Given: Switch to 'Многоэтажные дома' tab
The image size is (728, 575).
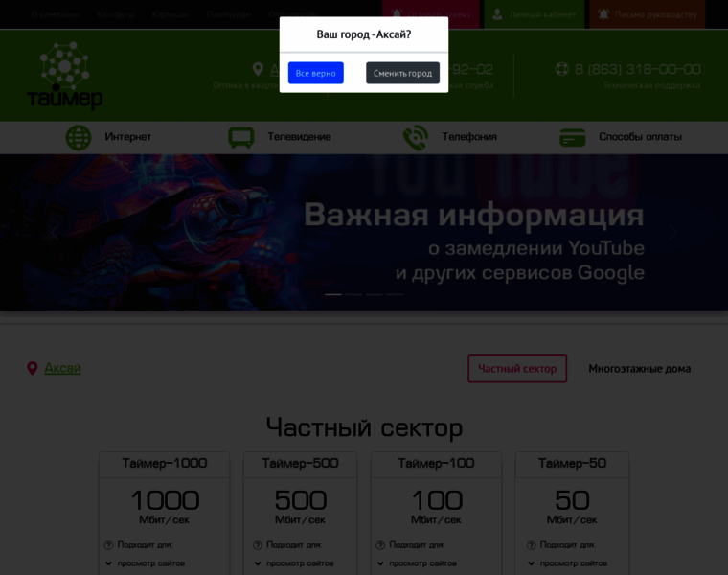Looking at the screenshot, I should pyautogui.click(x=639, y=368).
